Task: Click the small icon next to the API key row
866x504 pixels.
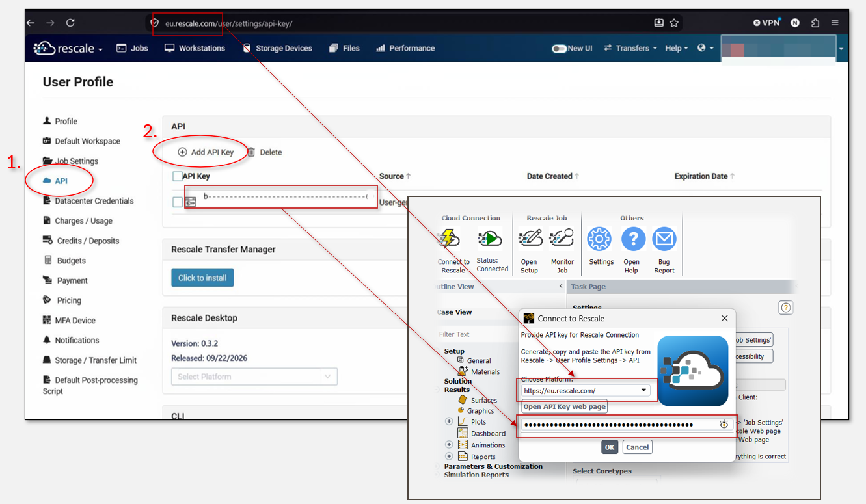Action: [x=191, y=202]
